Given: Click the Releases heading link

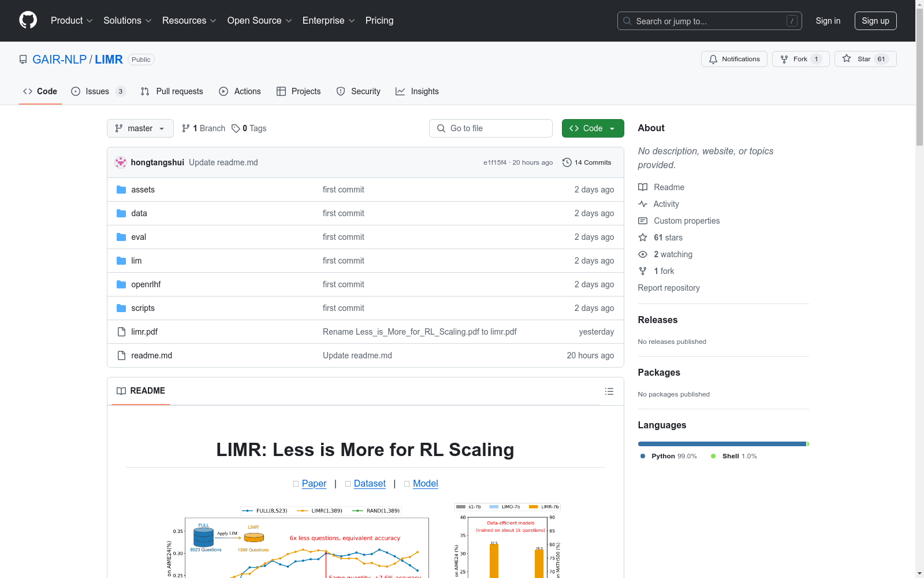Looking at the screenshot, I should pyautogui.click(x=658, y=320).
